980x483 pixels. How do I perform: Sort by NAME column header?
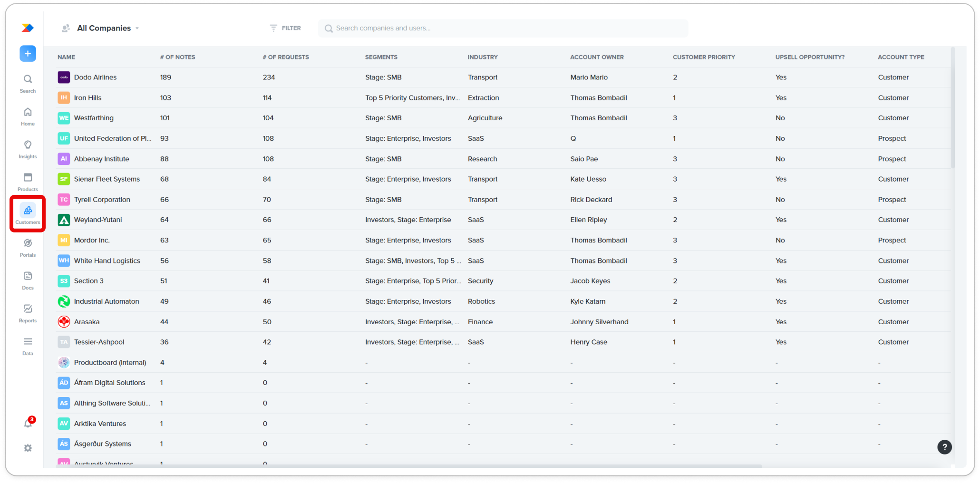pos(67,57)
